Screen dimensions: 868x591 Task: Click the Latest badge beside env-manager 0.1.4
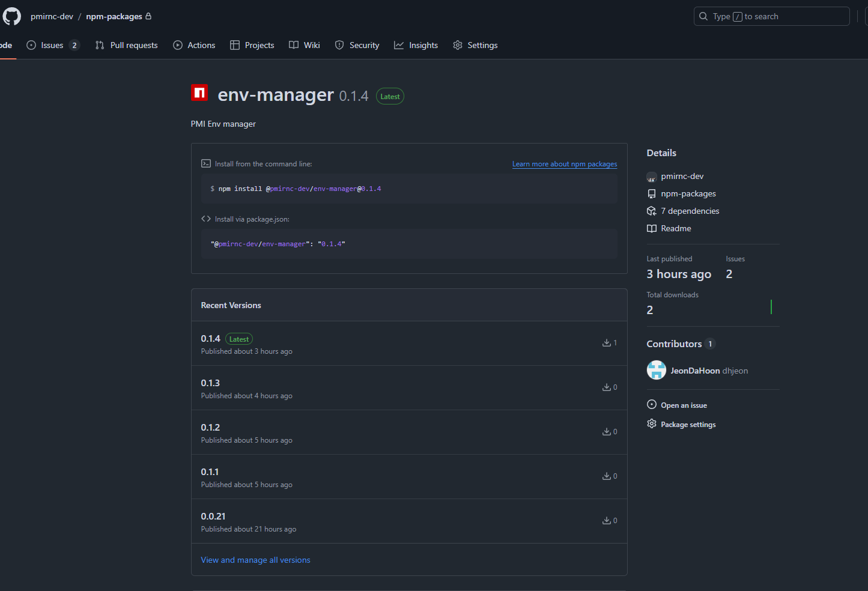coord(390,96)
